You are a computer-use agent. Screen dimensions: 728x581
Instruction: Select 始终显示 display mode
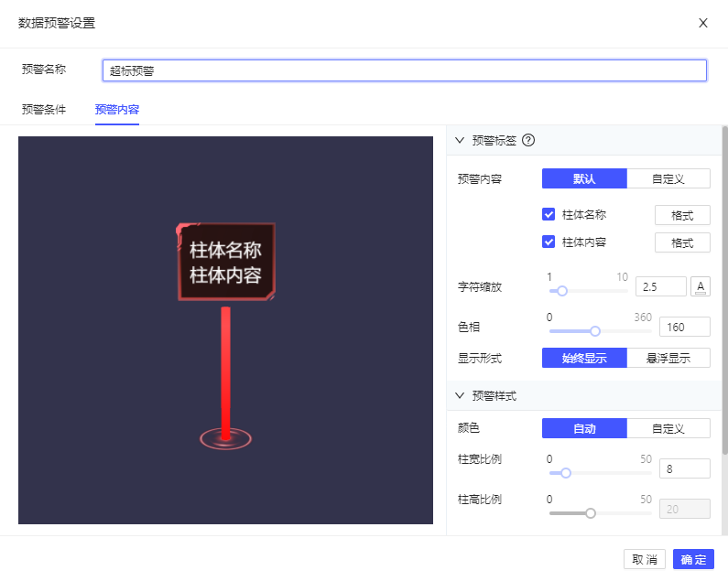(584, 358)
